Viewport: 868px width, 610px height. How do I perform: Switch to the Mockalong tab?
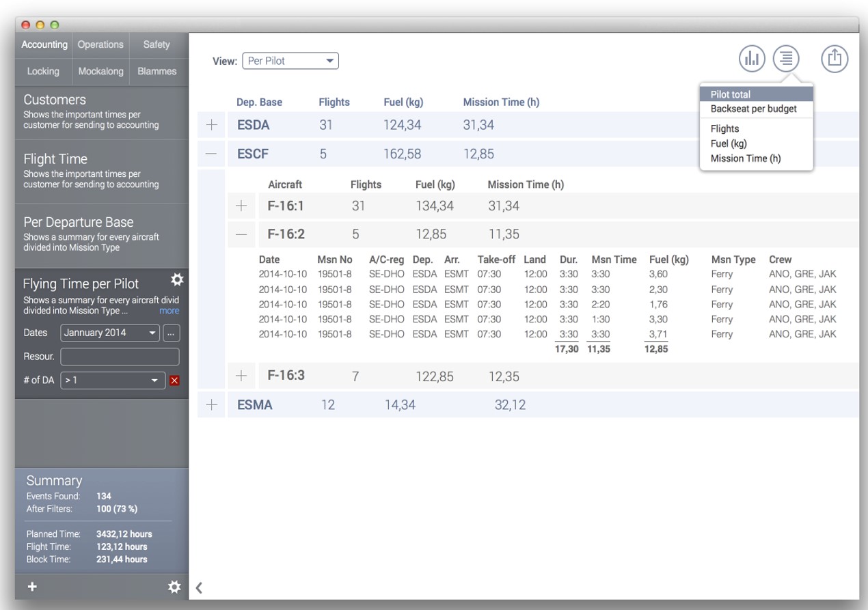[x=100, y=72]
